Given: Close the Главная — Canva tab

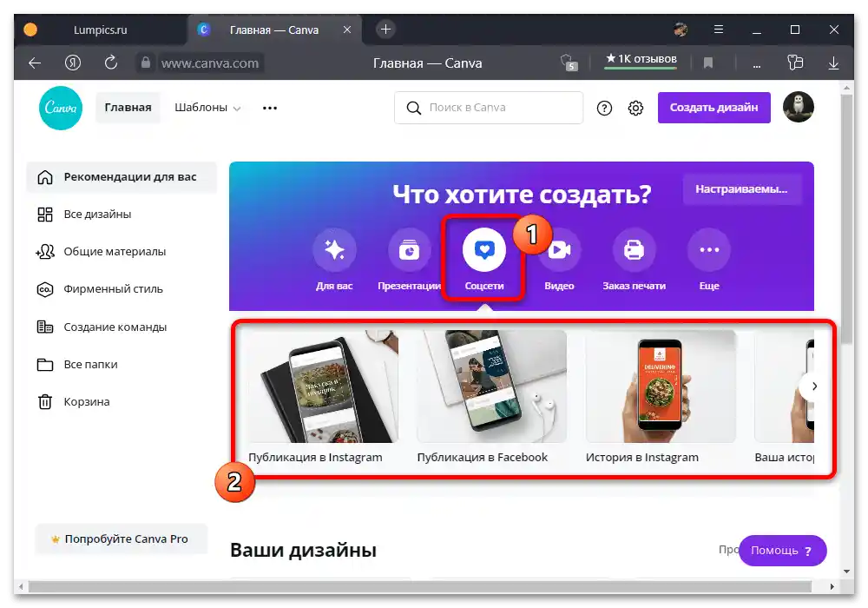Looking at the screenshot, I should pyautogui.click(x=347, y=30).
